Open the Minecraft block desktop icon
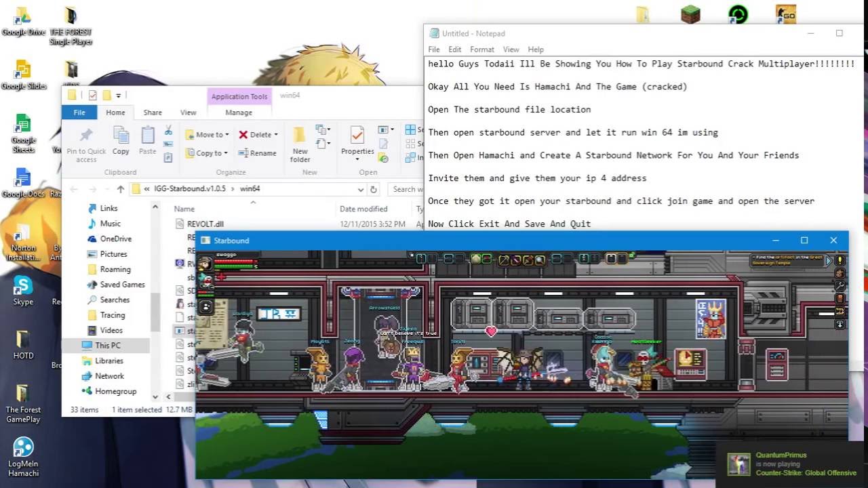The width and height of the screenshot is (868, 488). point(690,14)
